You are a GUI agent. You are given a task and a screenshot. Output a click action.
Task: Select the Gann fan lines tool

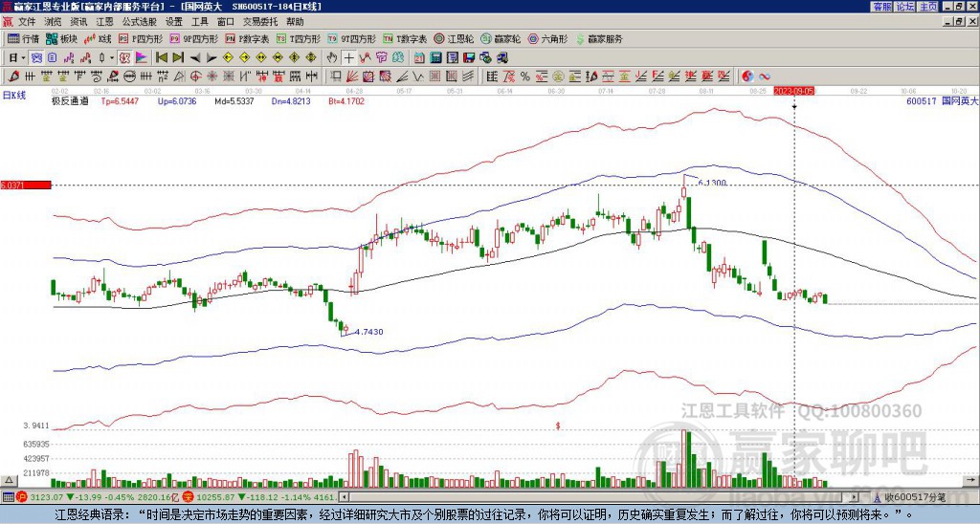point(352,76)
